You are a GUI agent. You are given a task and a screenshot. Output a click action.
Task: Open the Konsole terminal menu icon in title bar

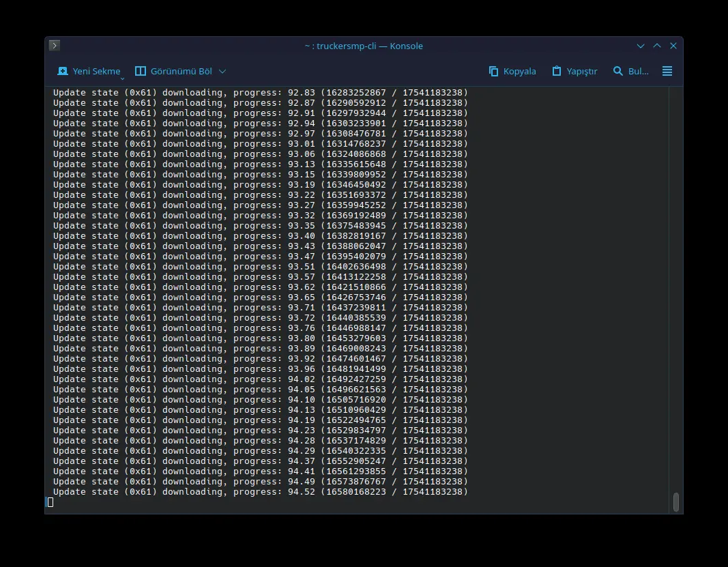[55, 46]
